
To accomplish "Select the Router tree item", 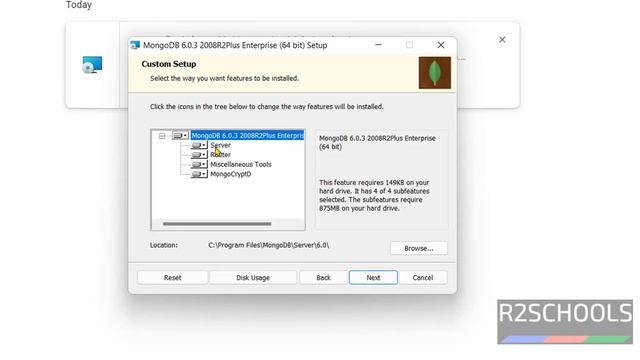I will pyautogui.click(x=220, y=155).
